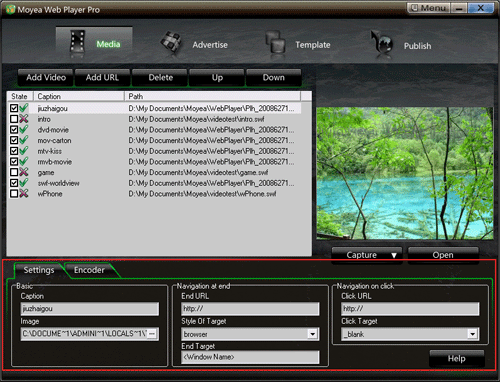Viewport: 500px width, 382px height.
Task: Click the Open button
Action: click(x=443, y=255)
